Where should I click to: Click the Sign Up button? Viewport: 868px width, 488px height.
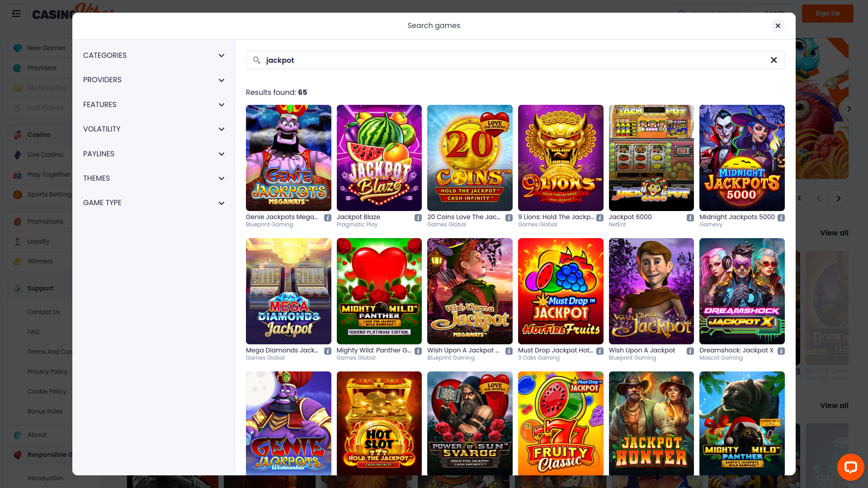click(x=828, y=13)
